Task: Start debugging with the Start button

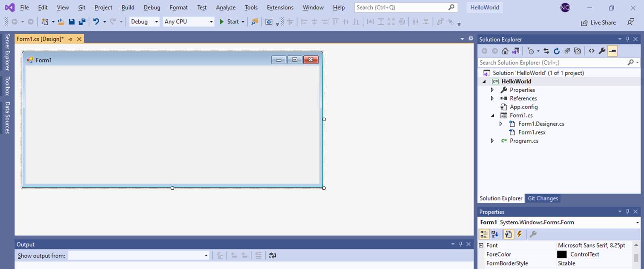Action: click(228, 21)
